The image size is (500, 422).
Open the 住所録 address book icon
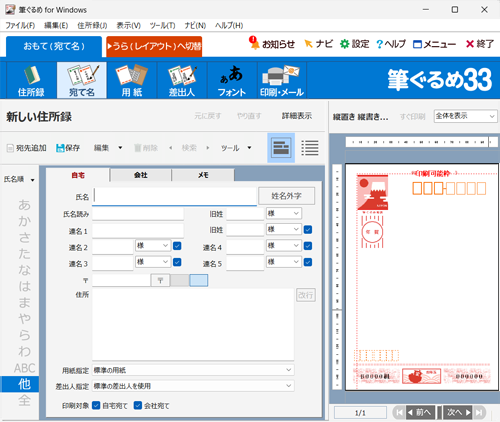pos(31,76)
